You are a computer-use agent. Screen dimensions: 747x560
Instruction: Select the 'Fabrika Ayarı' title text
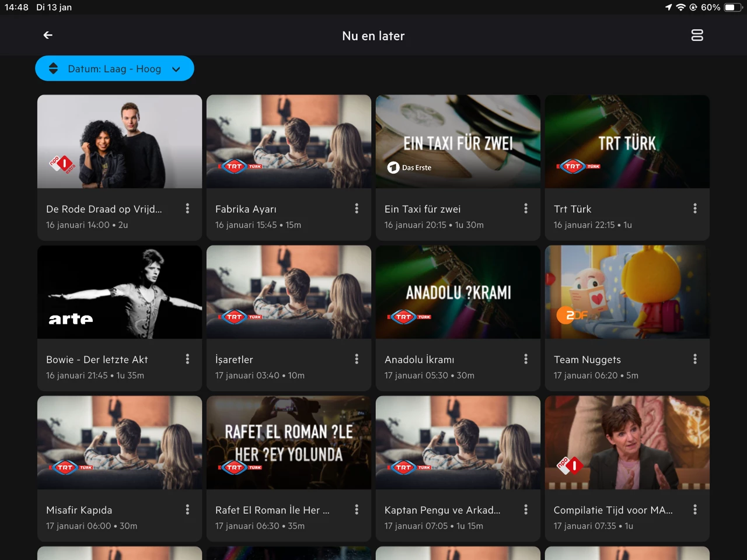246,209
